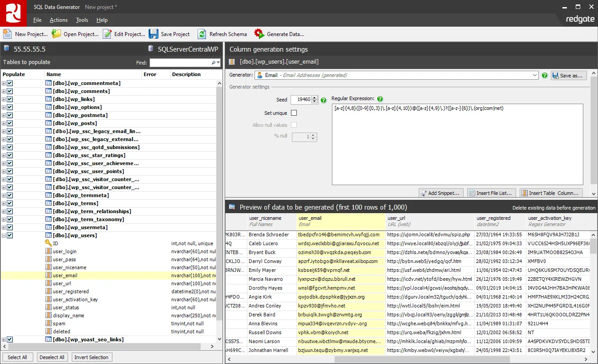
Task: Click the primary key icon beside the ID column
Action: point(48,243)
